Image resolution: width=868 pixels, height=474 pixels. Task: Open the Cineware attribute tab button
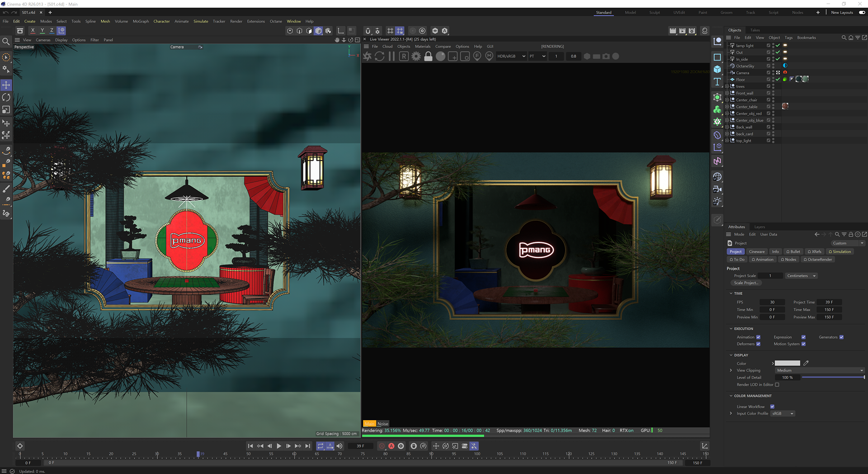point(756,252)
